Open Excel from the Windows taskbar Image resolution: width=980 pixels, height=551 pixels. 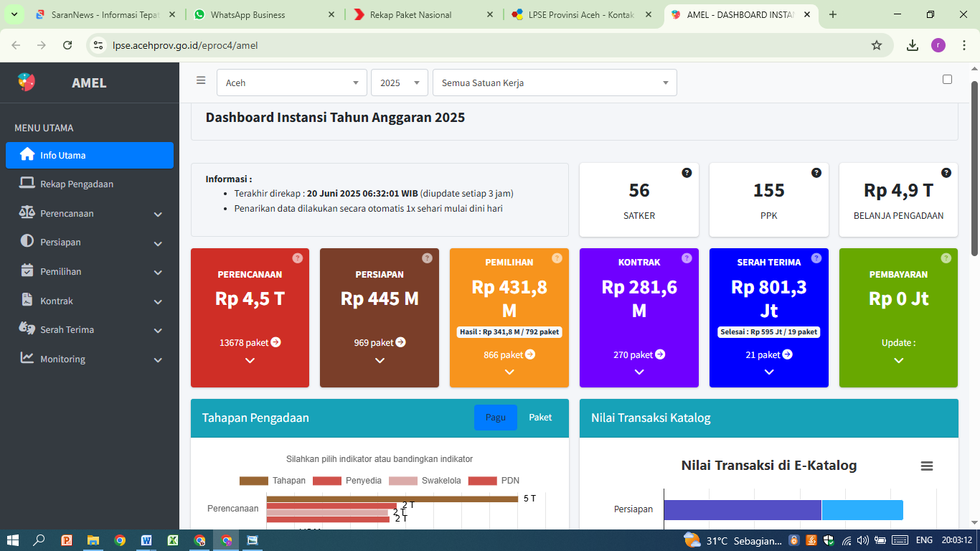click(173, 540)
